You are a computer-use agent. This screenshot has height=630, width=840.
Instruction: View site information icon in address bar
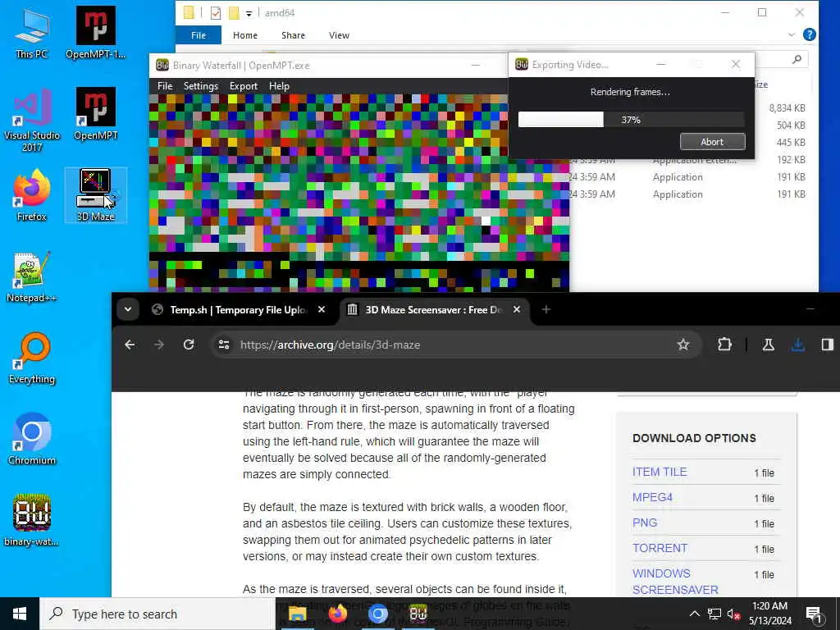pyautogui.click(x=224, y=345)
